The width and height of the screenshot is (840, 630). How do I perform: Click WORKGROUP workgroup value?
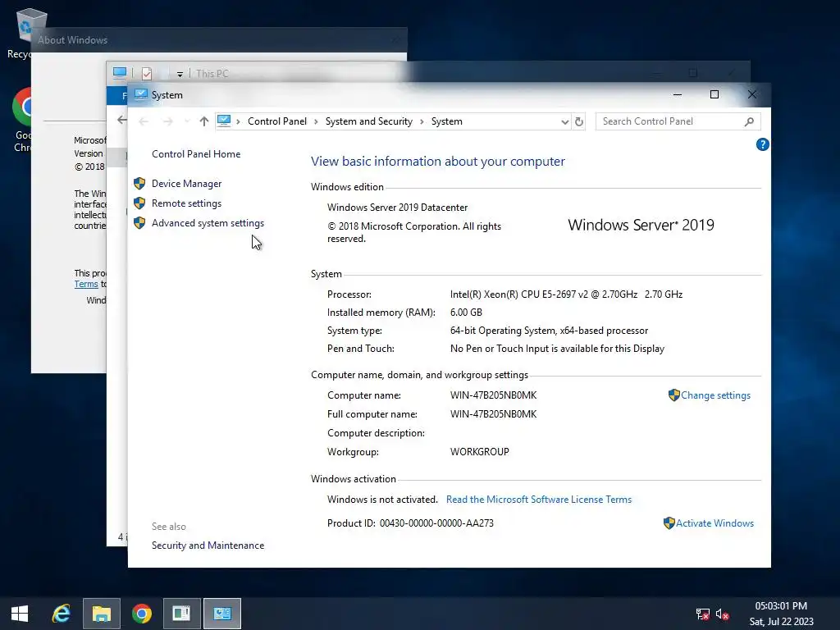tap(479, 452)
